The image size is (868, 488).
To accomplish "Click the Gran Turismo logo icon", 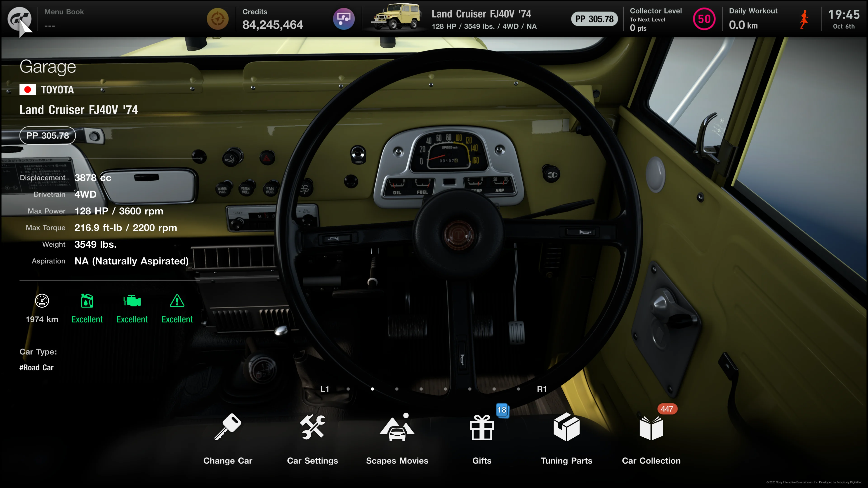I will pyautogui.click(x=19, y=19).
